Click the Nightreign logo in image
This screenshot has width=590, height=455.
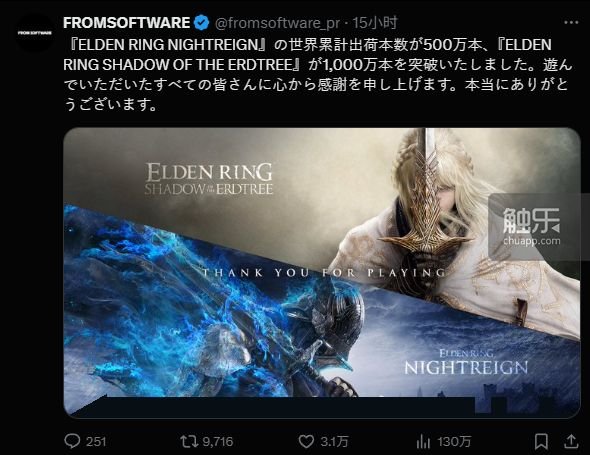click(466, 363)
